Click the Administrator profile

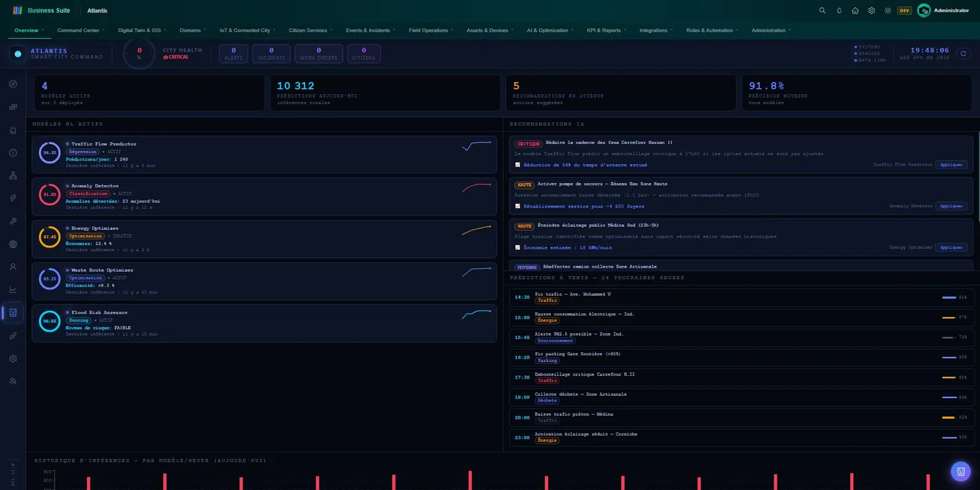[x=944, y=10]
